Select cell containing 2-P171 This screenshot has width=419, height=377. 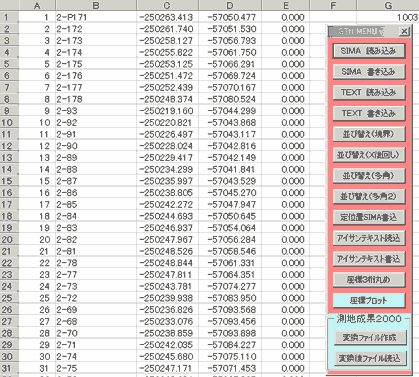point(96,17)
